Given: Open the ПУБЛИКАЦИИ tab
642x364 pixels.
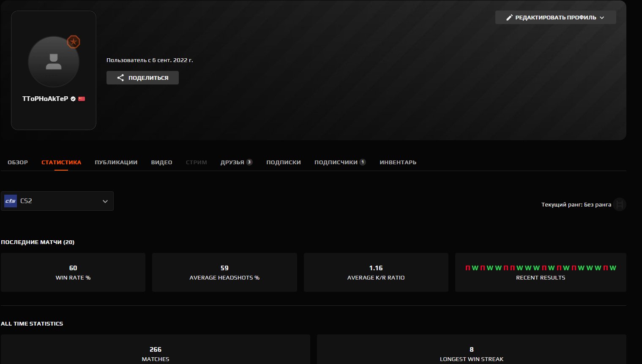Looking at the screenshot, I should (x=116, y=162).
